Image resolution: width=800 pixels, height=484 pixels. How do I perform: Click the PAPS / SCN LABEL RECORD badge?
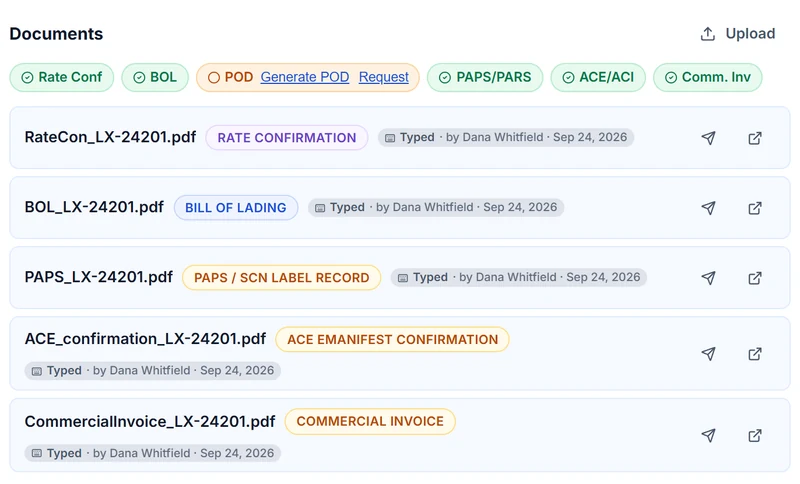[282, 277]
